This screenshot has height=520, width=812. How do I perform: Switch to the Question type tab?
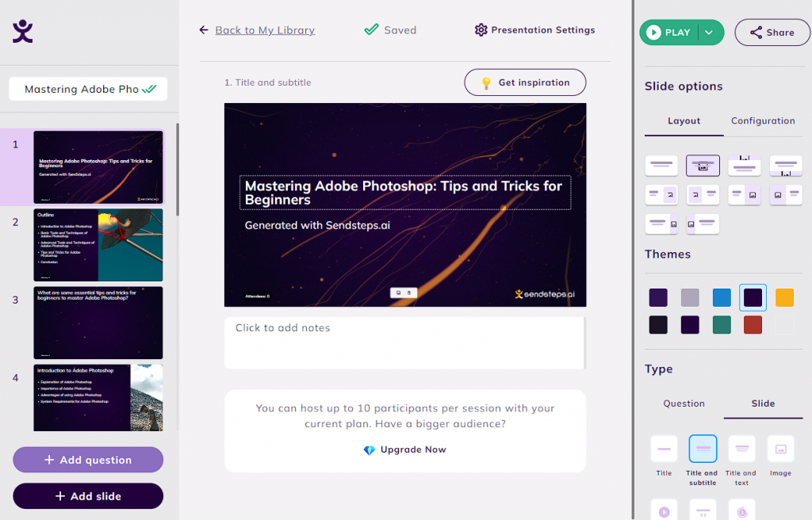coord(684,403)
